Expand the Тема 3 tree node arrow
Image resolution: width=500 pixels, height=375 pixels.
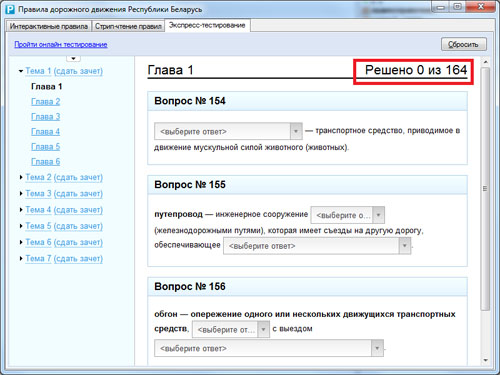coord(21,193)
